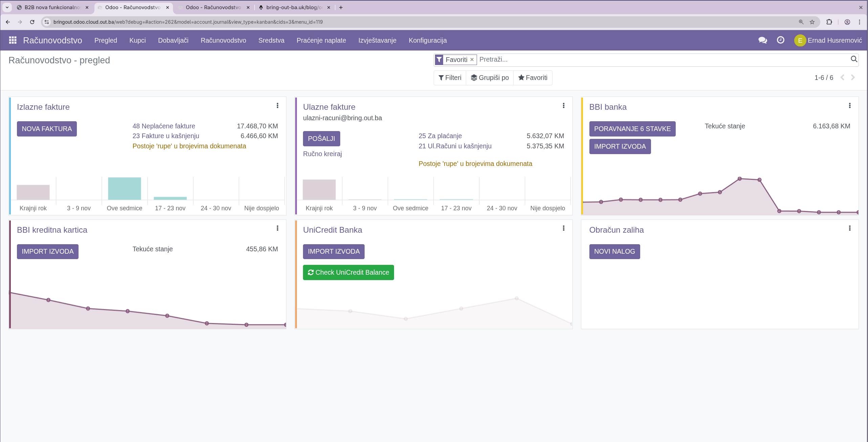868x442 pixels.
Task: Click the search magnifier icon
Action: tap(854, 59)
